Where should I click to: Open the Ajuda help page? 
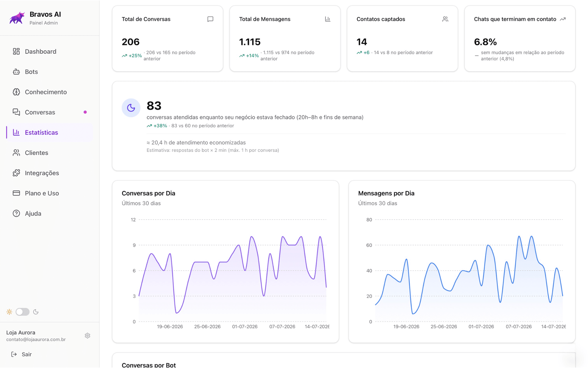pyautogui.click(x=49, y=213)
